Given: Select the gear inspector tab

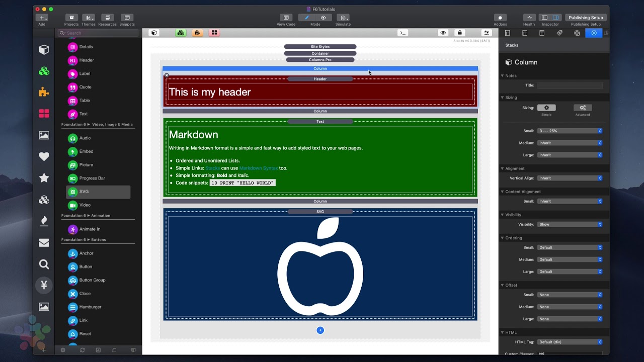Looking at the screenshot, I should click(594, 33).
